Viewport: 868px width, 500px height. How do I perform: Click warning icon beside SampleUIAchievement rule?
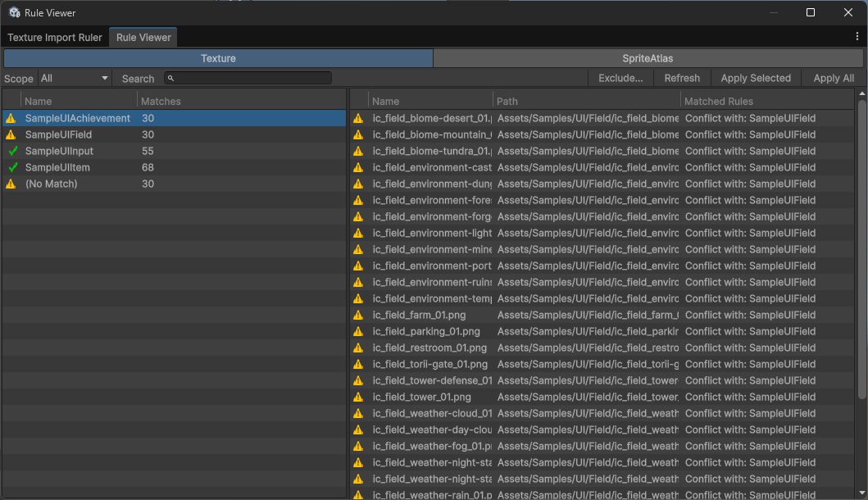coord(11,118)
